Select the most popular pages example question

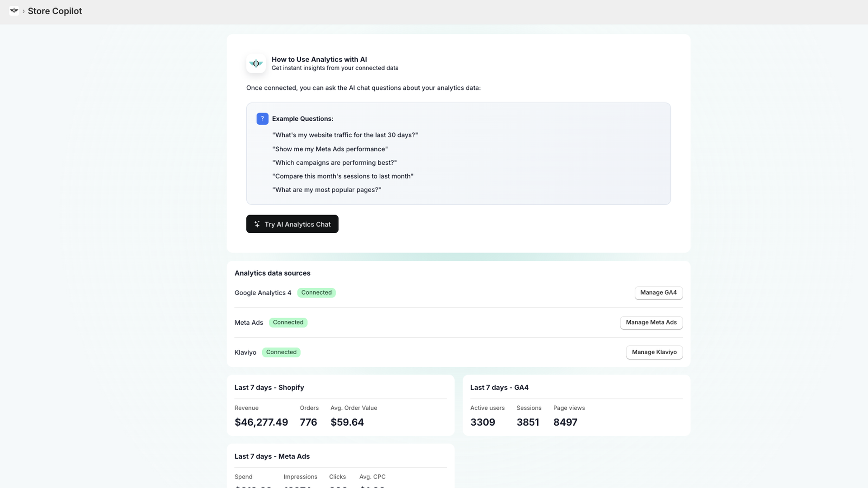point(326,190)
